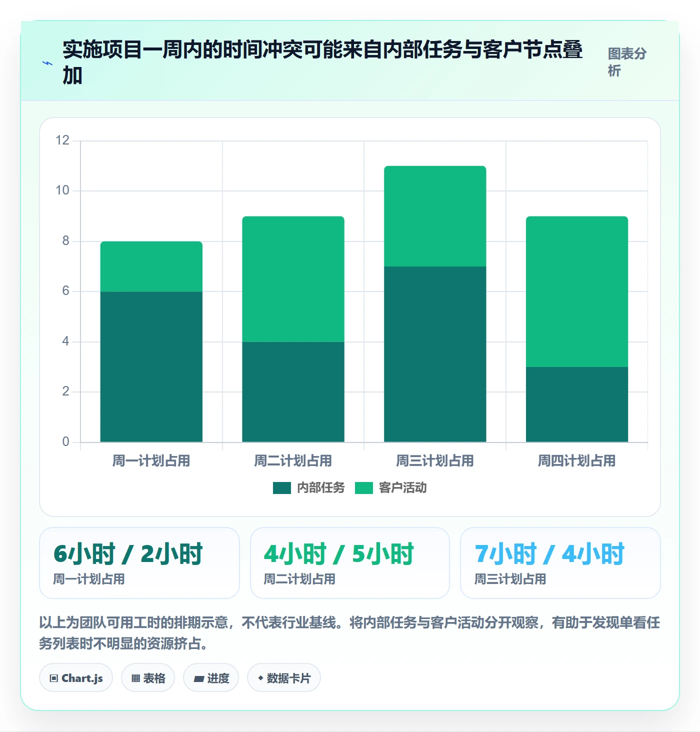The width and height of the screenshot is (700, 732).
Task: Click the 周一 bright green 客户活动 bar segment
Action: (x=151, y=266)
